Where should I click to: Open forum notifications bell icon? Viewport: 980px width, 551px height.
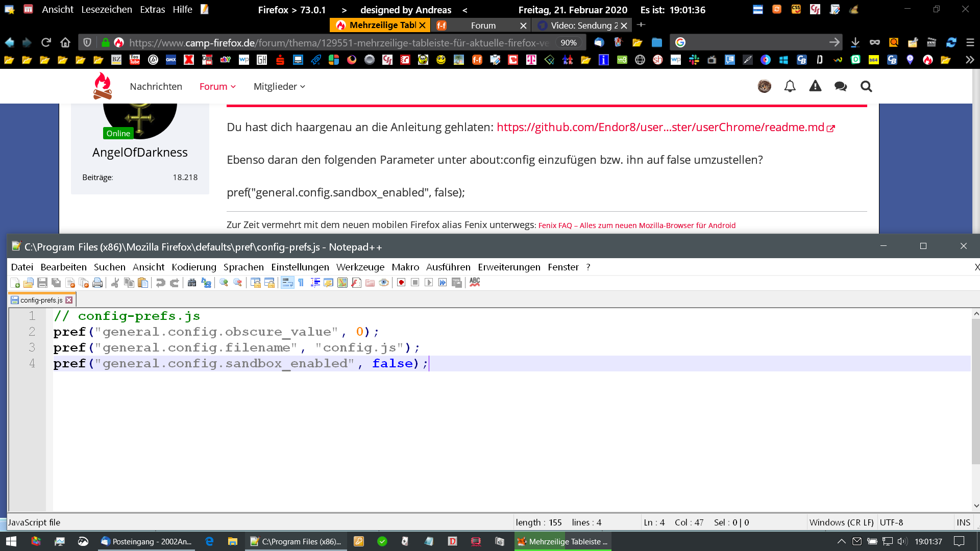coord(790,86)
